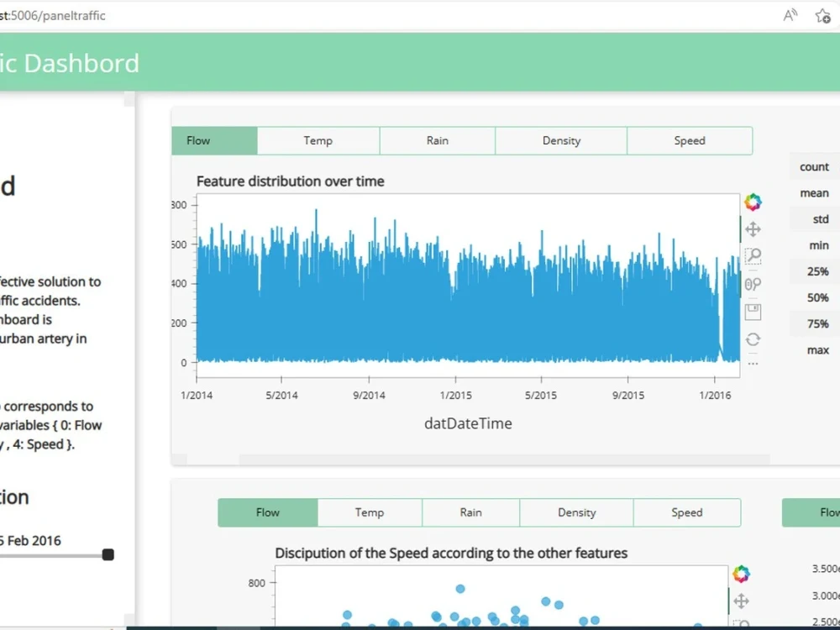Expand the 25% statistics row
Screen dimensions: 840x630
[x=813, y=271]
